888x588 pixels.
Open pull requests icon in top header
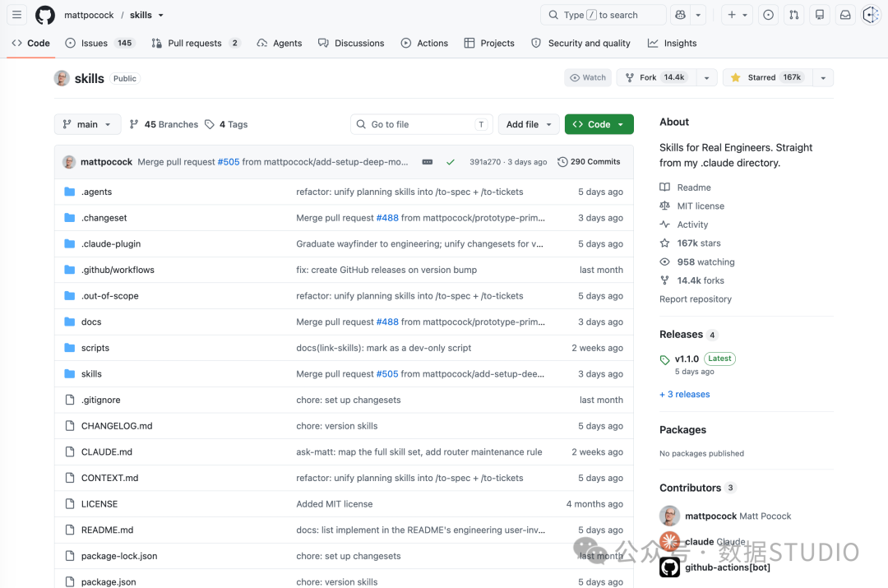click(794, 15)
